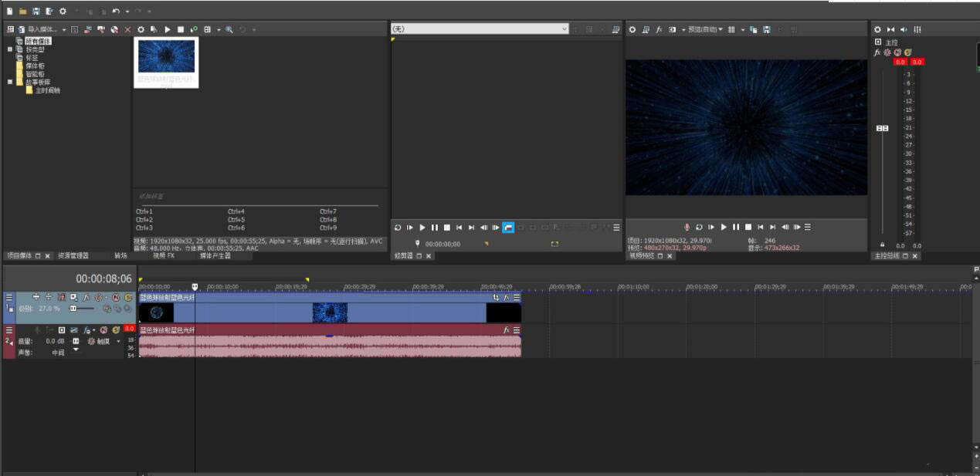Open the 媒体生成器 tab
The height and width of the screenshot is (476, 980).
(215, 255)
